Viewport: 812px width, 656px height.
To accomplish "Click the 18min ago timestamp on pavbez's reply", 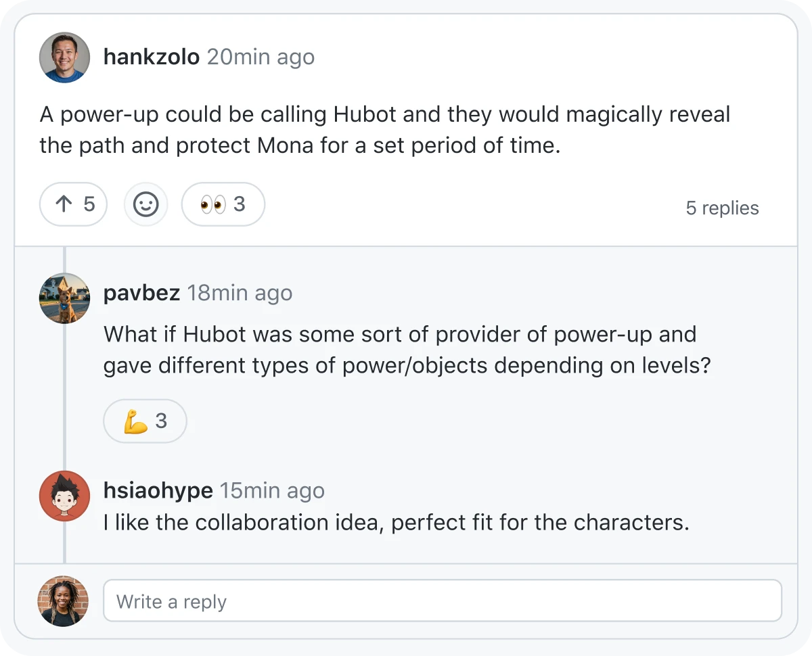I will pyautogui.click(x=240, y=293).
